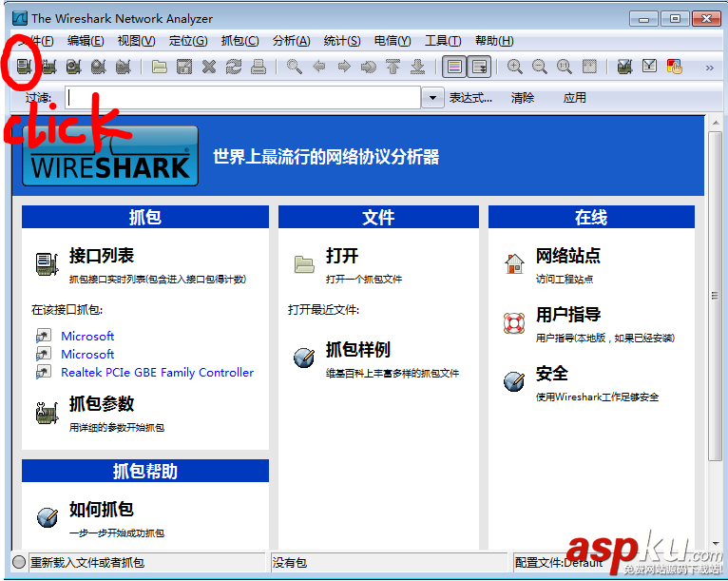Open 如何抓包 help entry
The width and height of the screenshot is (728, 581).
(102, 510)
